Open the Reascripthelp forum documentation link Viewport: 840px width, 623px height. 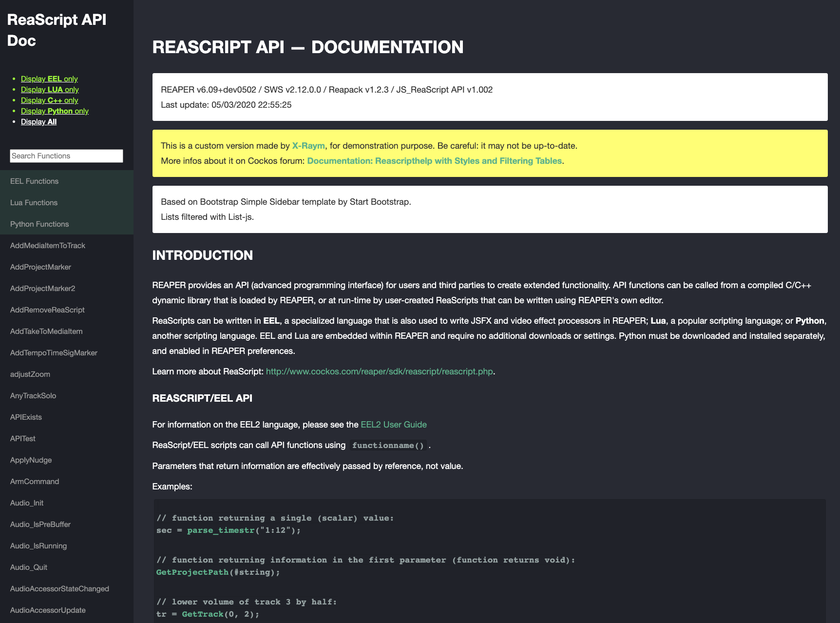[434, 161]
